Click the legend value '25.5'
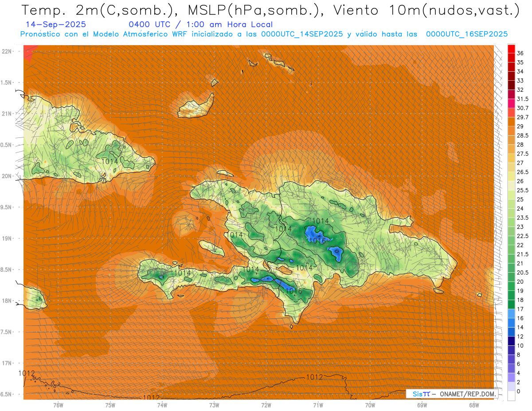 [523, 190]
